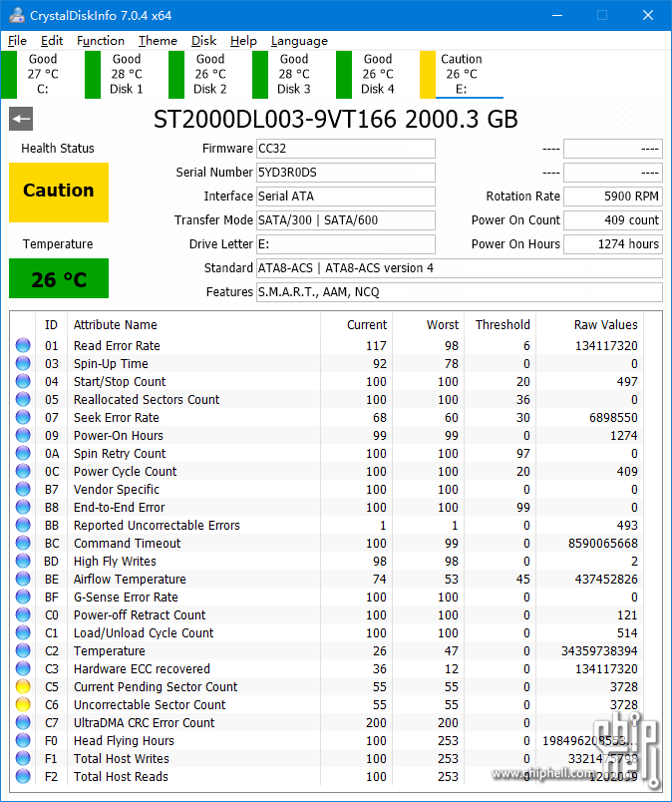Click the blue status icon for Total Host Reads
The image size is (672, 802).
23,777
